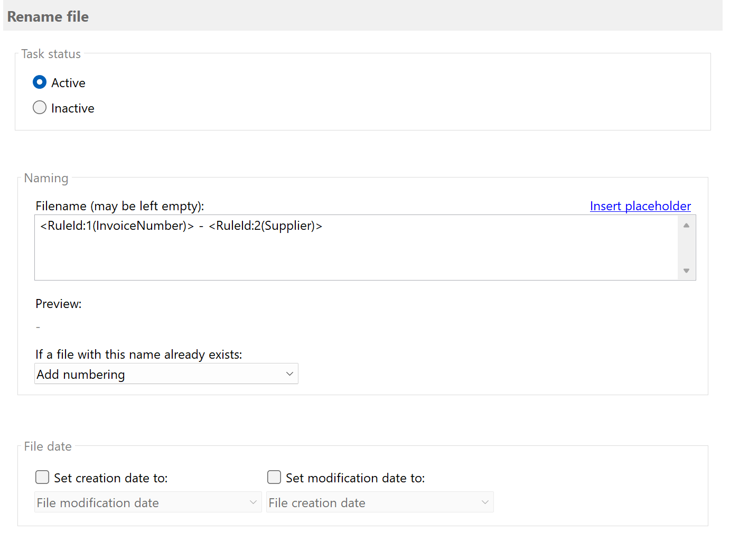The image size is (730, 560).
Task: Open the Add numbering dropdown
Action: [166, 374]
